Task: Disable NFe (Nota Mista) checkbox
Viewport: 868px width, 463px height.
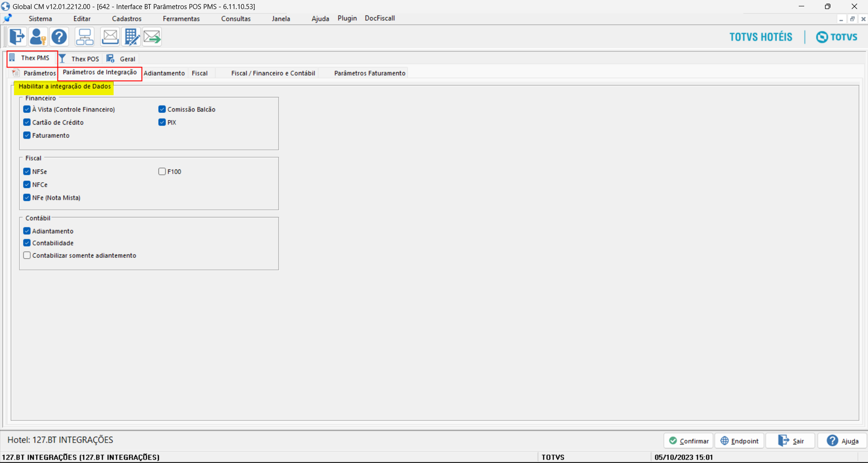Action: point(27,198)
